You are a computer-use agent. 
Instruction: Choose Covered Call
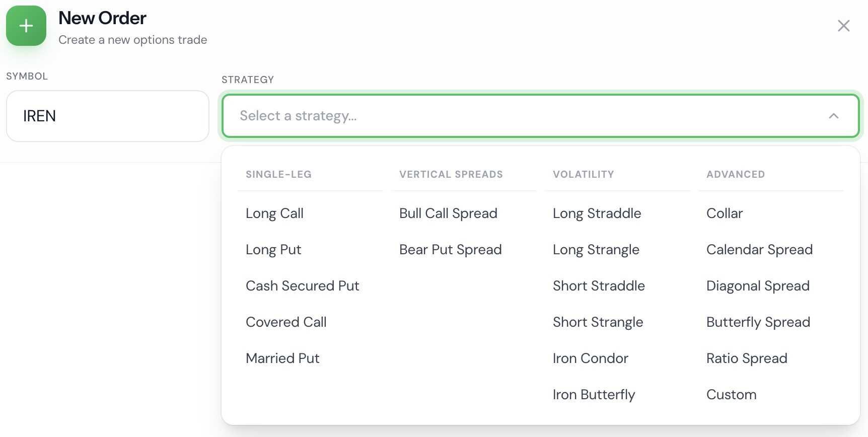286,322
